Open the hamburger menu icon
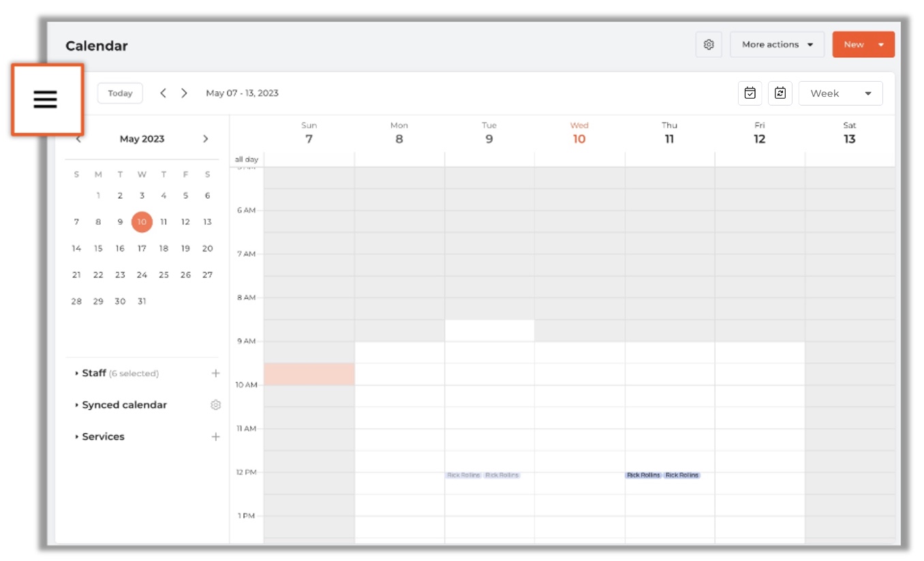The height and width of the screenshot is (561, 924). pyautogui.click(x=46, y=99)
